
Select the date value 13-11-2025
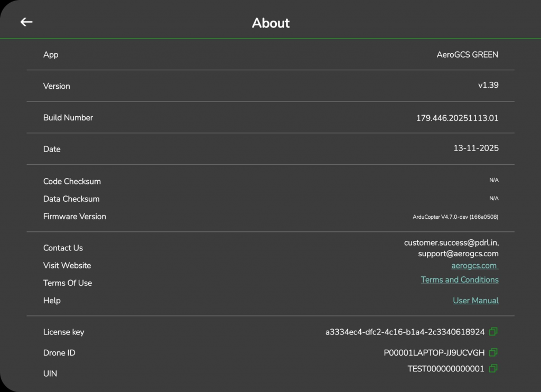(475, 148)
